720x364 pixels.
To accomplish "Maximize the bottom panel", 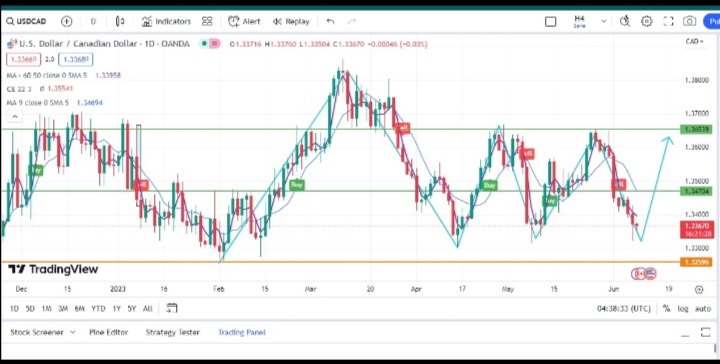I will coord(705,332).
